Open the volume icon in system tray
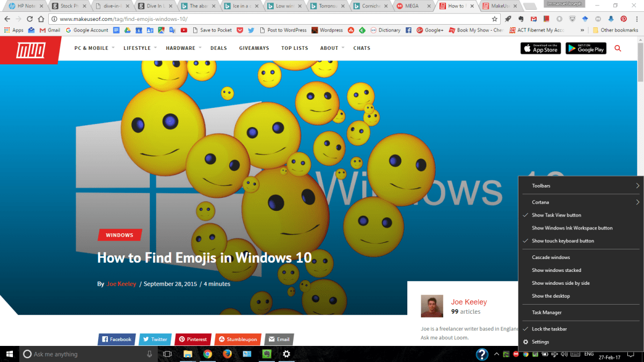This screenshot has height=362, width=644. tap(563, 354)
